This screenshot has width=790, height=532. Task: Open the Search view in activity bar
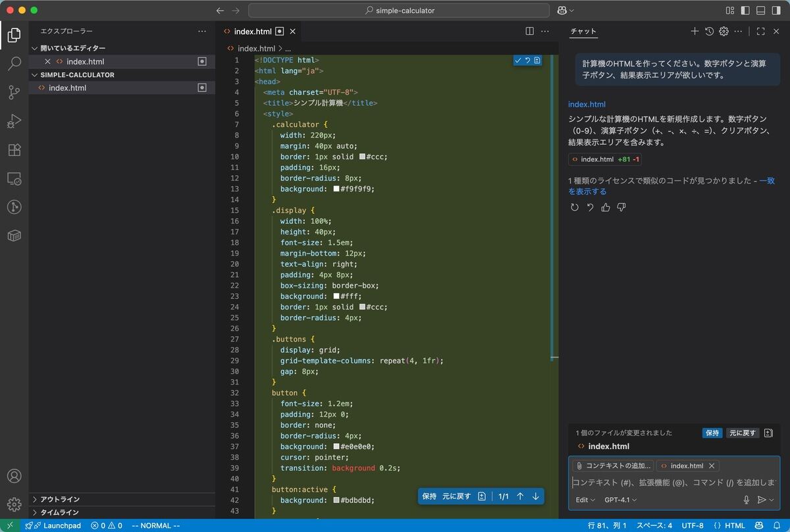click(14, 64)
